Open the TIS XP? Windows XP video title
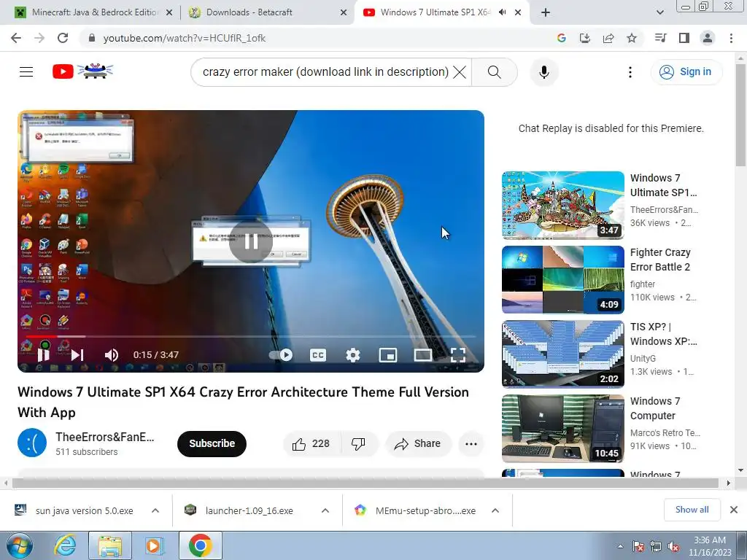The image size is (747, 560). (x=664, y=334)
